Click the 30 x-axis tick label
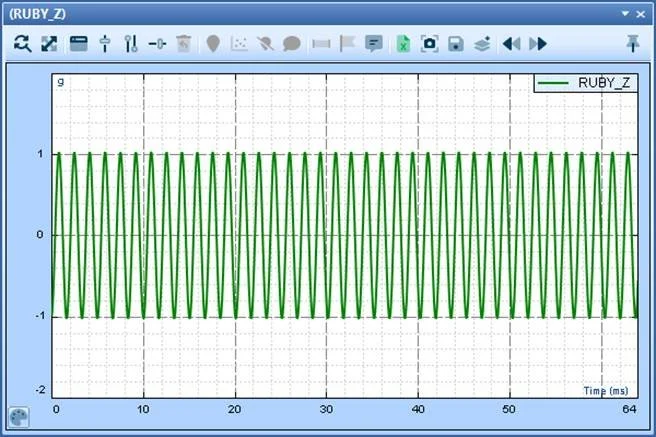656x437 pixels. [x=326, y=409]
